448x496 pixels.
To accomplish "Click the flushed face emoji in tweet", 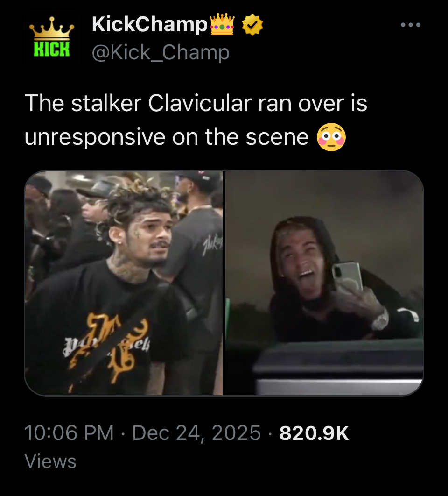I will coord(331,137).
